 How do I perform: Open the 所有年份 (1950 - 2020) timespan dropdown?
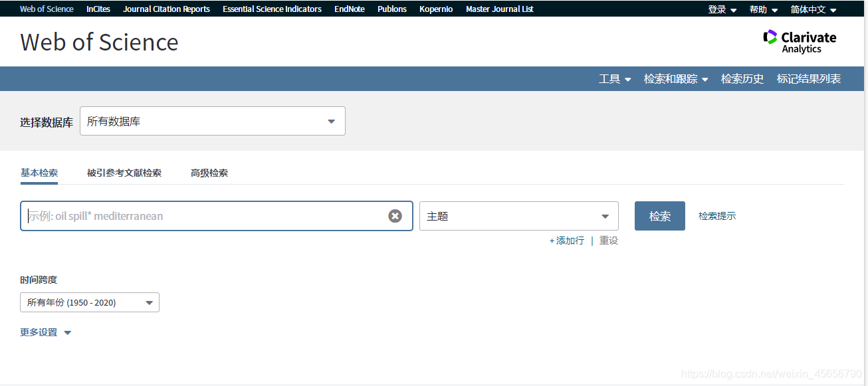click(x=90, y=302)
